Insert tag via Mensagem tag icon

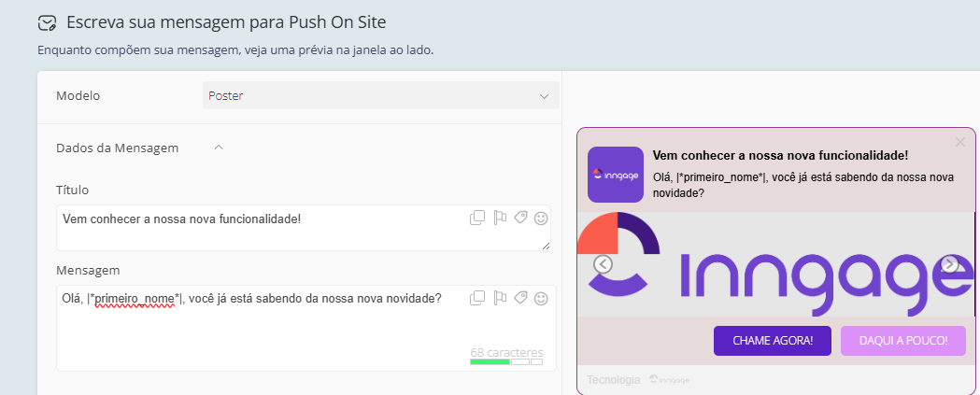coord(520,298)
